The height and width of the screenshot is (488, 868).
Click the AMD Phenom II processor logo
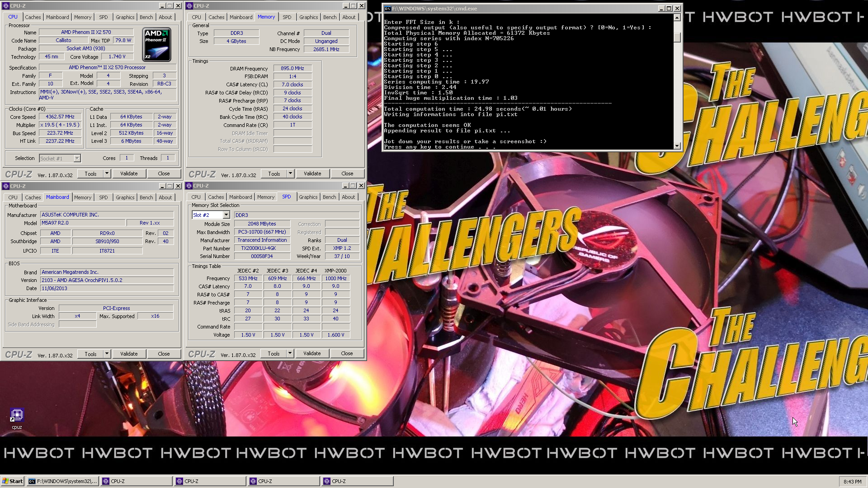point(156,45)
